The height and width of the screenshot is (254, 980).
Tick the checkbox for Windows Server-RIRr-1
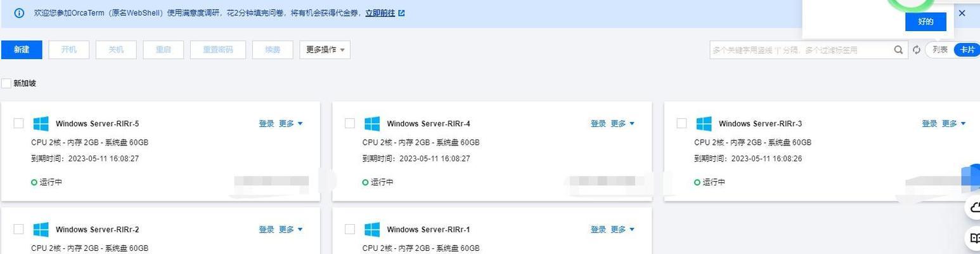tap(350, 229)
